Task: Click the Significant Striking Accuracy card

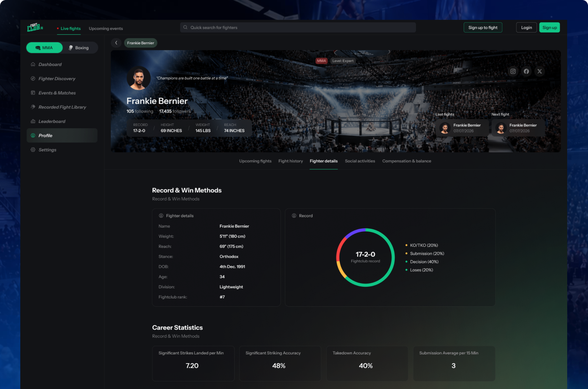Action: (280, 363)
